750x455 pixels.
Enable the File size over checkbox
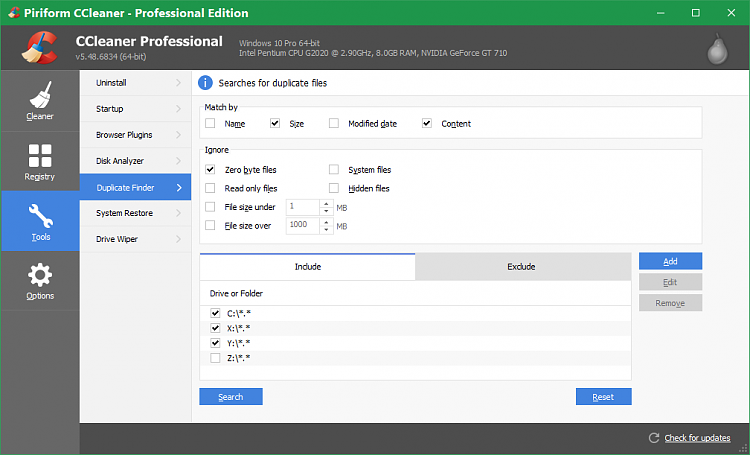(210, 225)
